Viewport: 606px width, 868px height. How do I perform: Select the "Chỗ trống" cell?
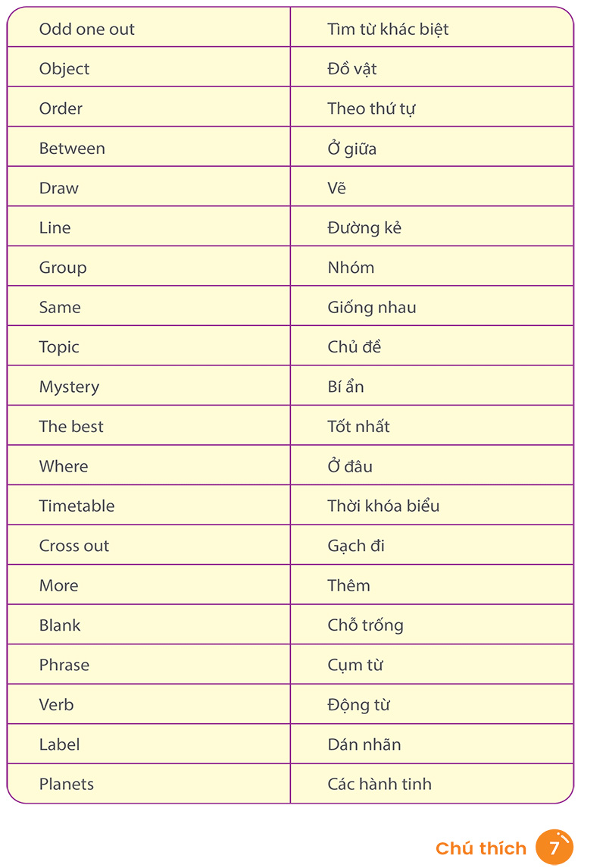365,625
